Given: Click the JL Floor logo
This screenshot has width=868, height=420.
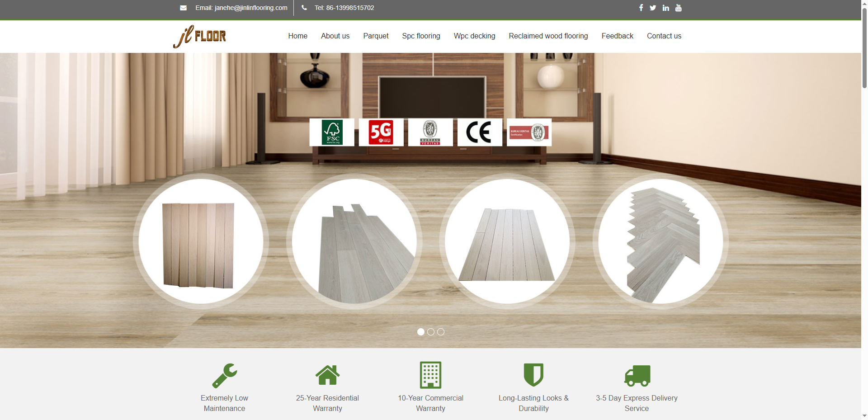Looking at the screenshot, I should [x=200, y=36].
